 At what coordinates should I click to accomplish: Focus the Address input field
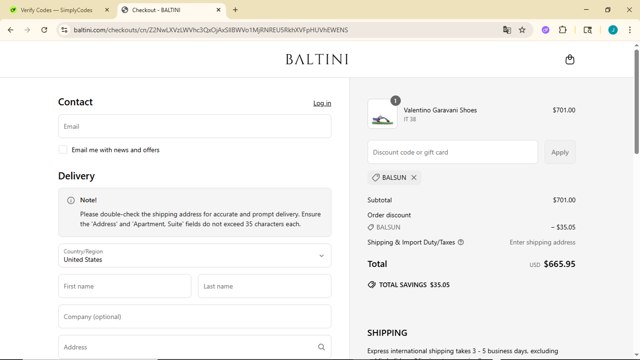[195, 347]
